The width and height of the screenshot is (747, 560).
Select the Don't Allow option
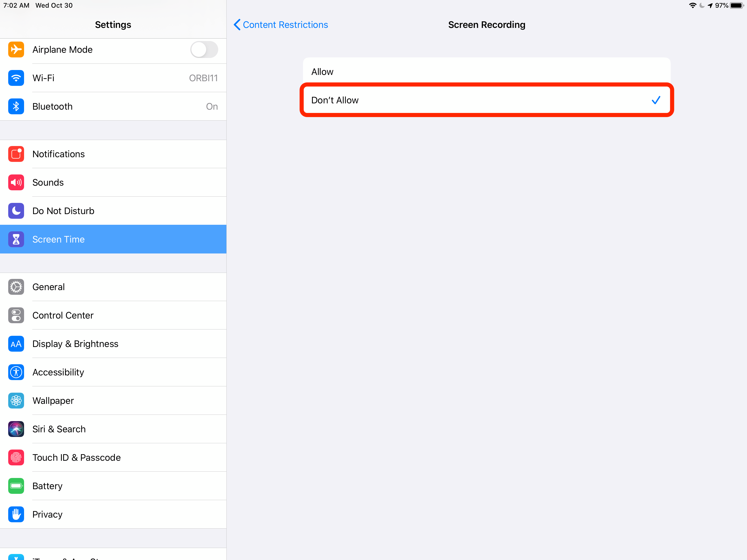coord(486,100)
